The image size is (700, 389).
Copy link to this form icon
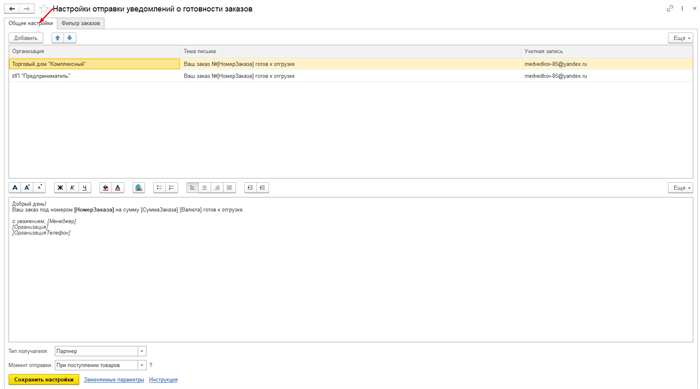coord(669,8)
